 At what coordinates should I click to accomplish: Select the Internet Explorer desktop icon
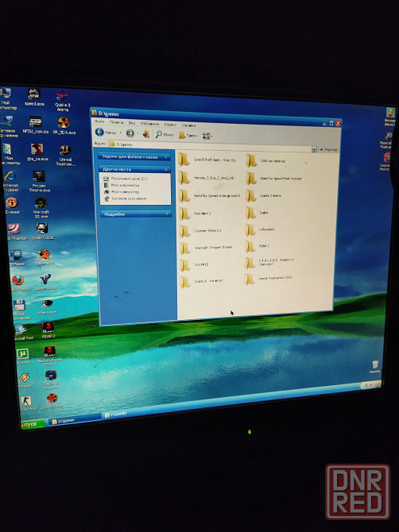(x=10, y=181)
